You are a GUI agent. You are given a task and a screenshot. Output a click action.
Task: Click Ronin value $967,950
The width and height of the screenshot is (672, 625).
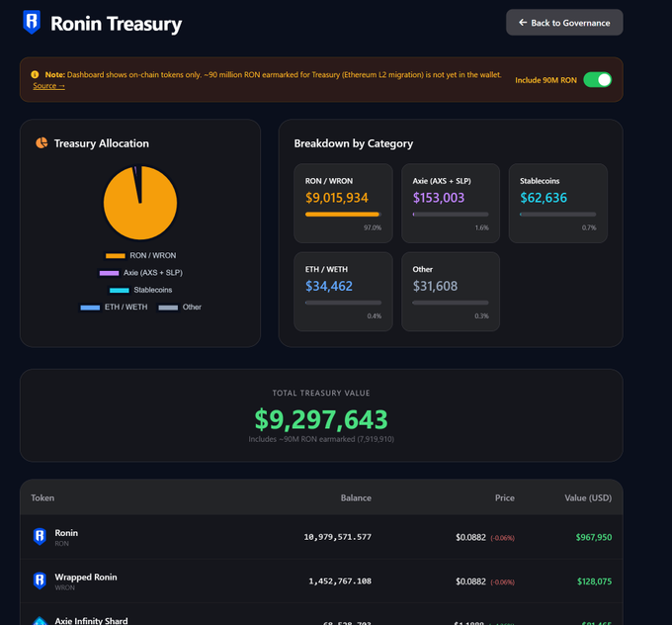tap(594, 537)
